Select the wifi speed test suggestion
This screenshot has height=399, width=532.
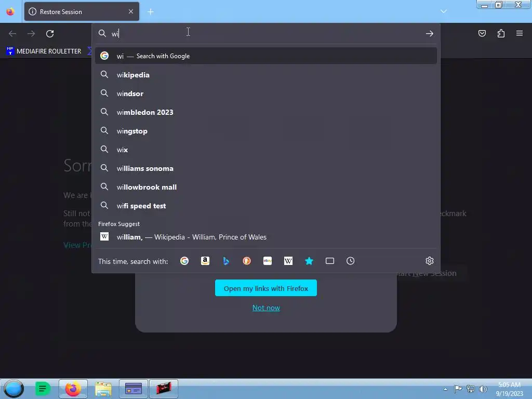(266, 206)
